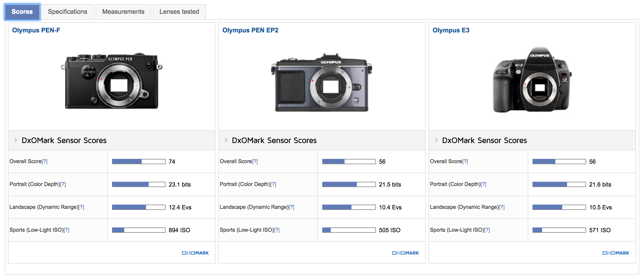Click PEN-F 'Sports (Low-Light ISO)' label
This screenshot has width=644, height=279.
click(x=36, y=230)
